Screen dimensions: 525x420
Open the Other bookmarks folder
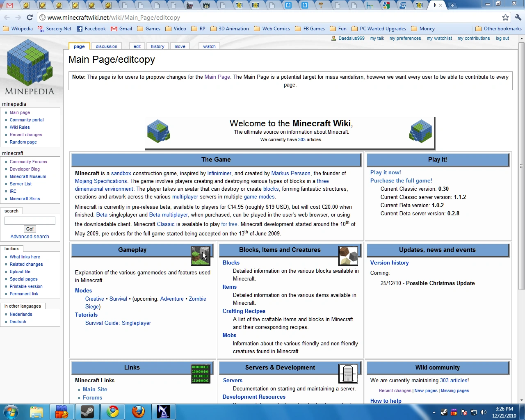pos(499,29)
